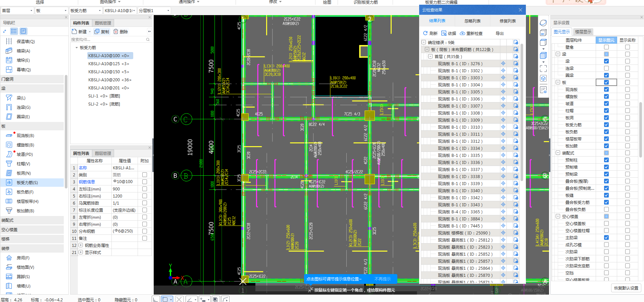Collapse the 板受力筋 tree node in component list
644x302 pixels.
[x=77, y=48]
